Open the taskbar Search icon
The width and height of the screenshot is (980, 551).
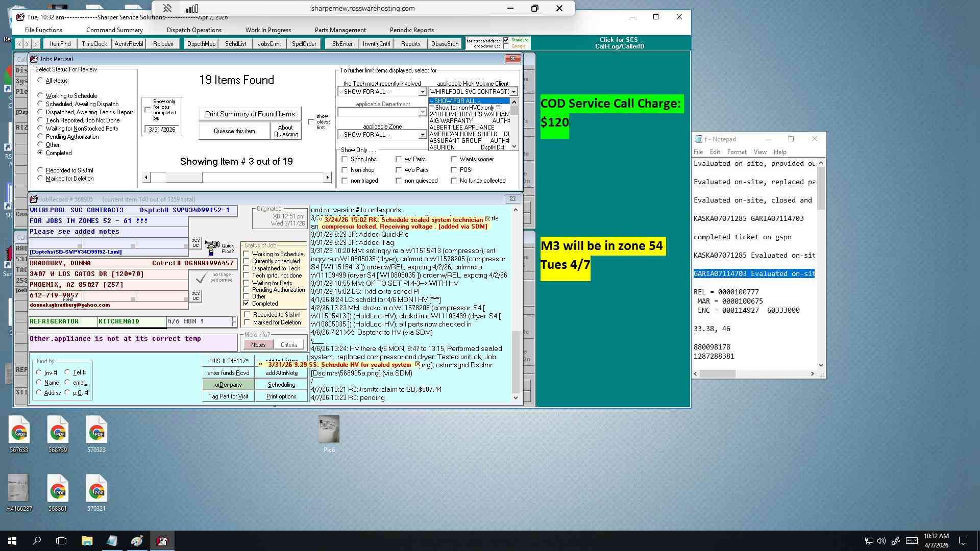coord(37,541)
